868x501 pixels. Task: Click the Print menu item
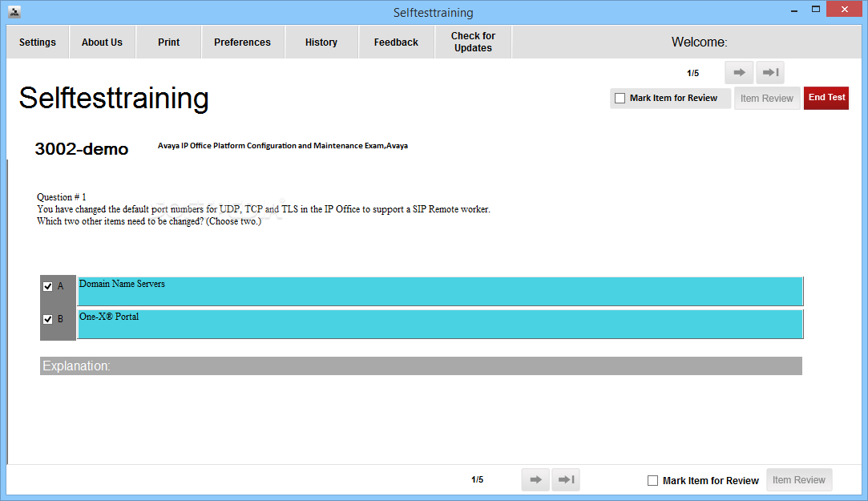click(x=169, y=42)
